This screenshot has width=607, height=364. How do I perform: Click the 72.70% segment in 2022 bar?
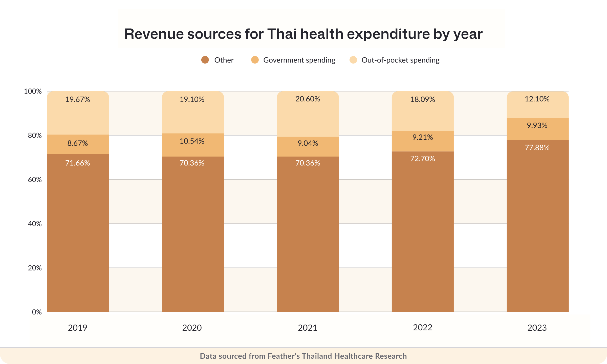tap(423, 232)
